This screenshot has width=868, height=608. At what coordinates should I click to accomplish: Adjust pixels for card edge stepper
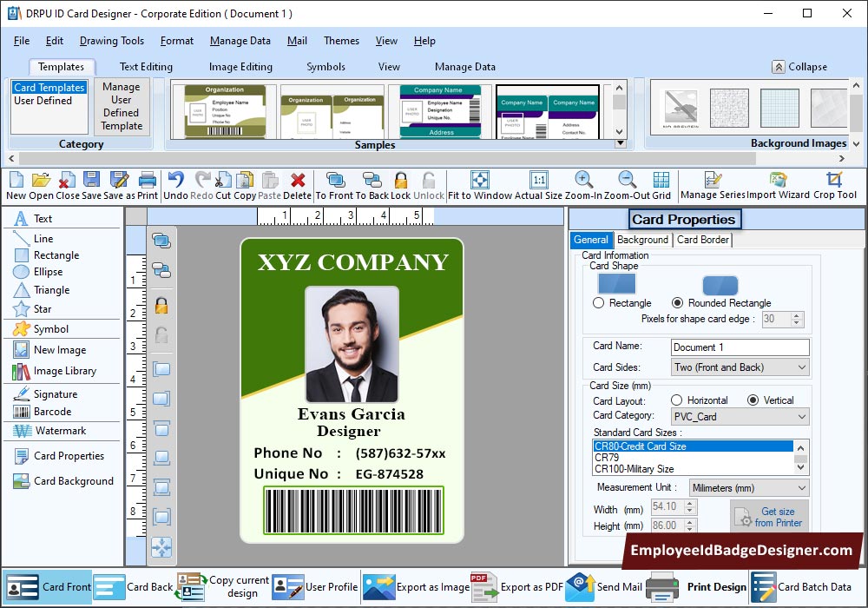[797, 319]
